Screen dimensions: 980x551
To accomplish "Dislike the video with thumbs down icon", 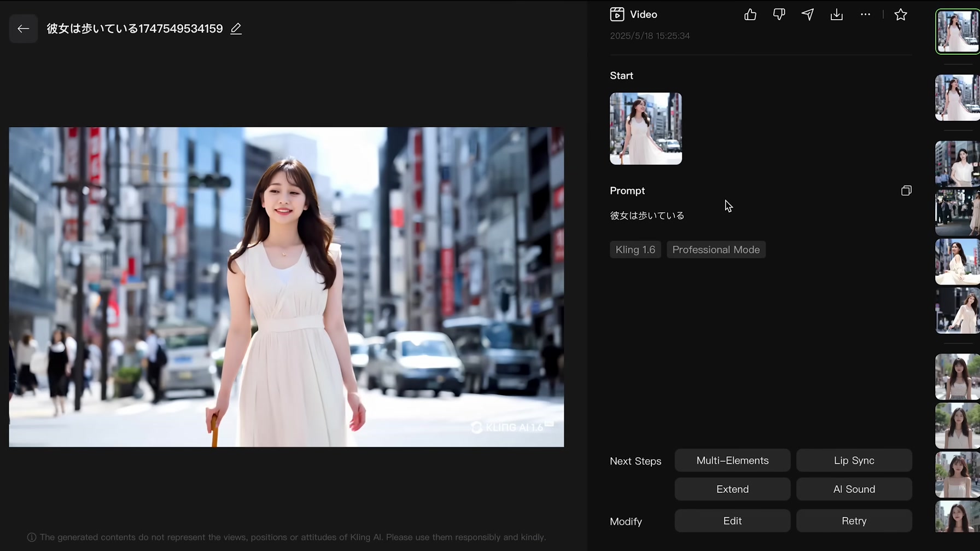I will [779, 15].
